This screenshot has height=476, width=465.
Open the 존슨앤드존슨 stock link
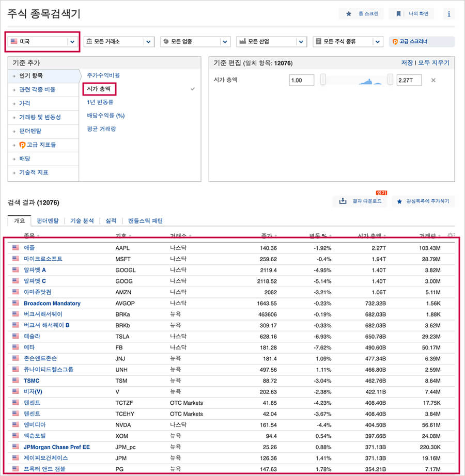pyautogui.click(x=40, y=358)
